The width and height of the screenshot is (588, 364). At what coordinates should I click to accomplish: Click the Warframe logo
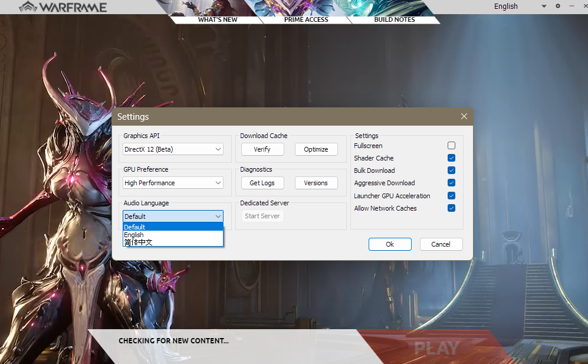[63, 6]
